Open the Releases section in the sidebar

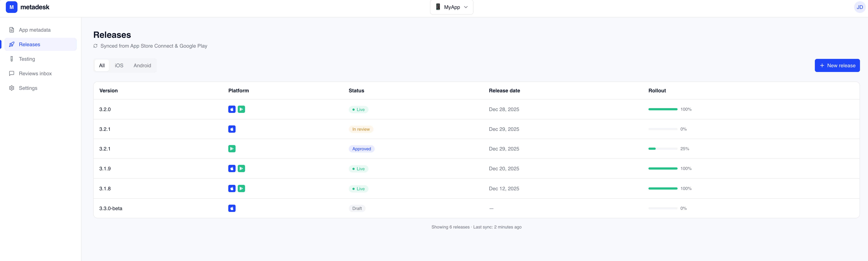[x=30, y=44]
